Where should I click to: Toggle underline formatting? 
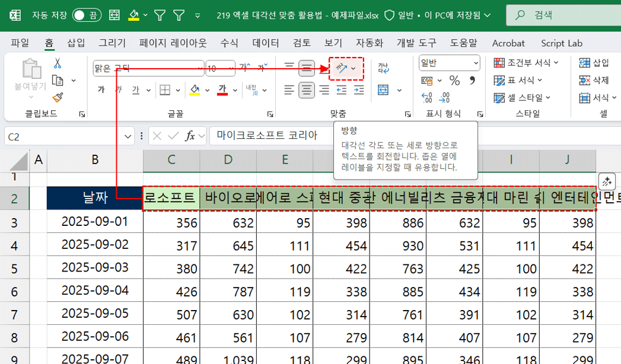tap(134, 90)
